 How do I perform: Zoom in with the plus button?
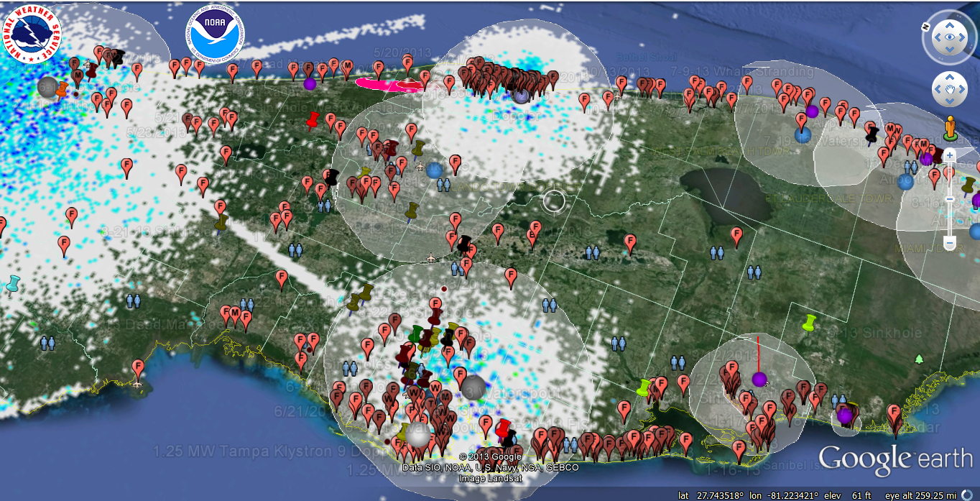[x=949, y=155]
